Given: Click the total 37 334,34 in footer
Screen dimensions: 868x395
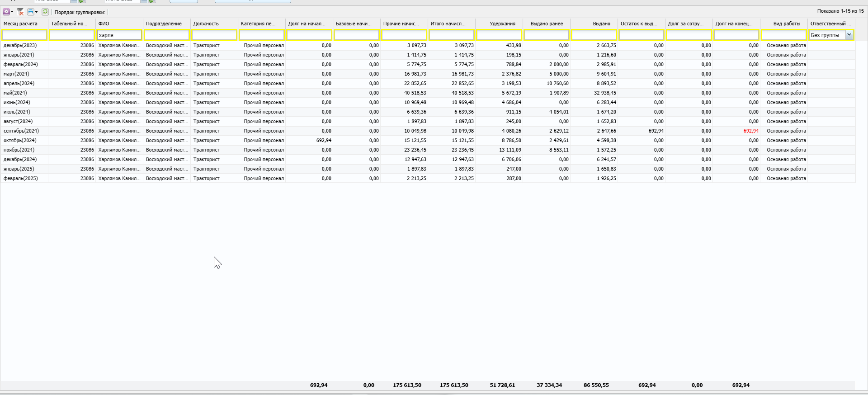Looking at the screenshot, I should click(549, 385).
